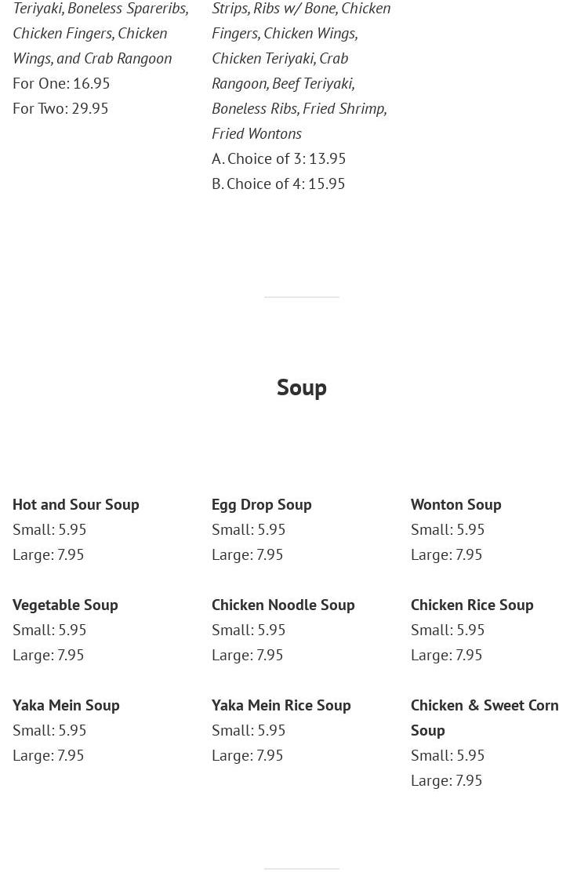Viewport: 588px width, 883px height.
Task: Click Vegetable Soup title
Action: click(65, 605)
